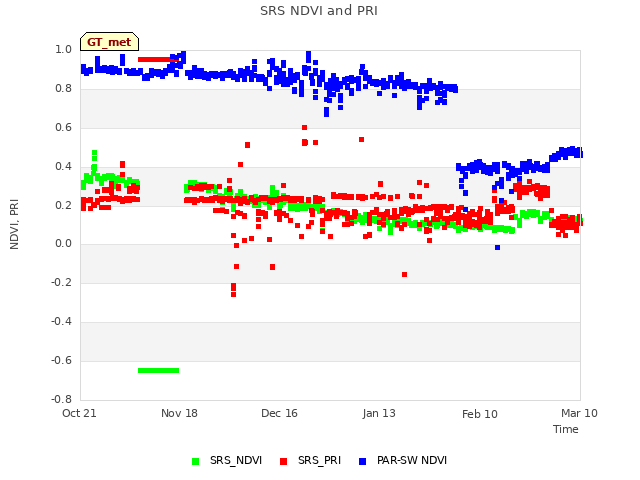Click the Mar 10 x-axis tick label
The width and height of the screenshot is (640, 480).
click(x=579, y=413)
